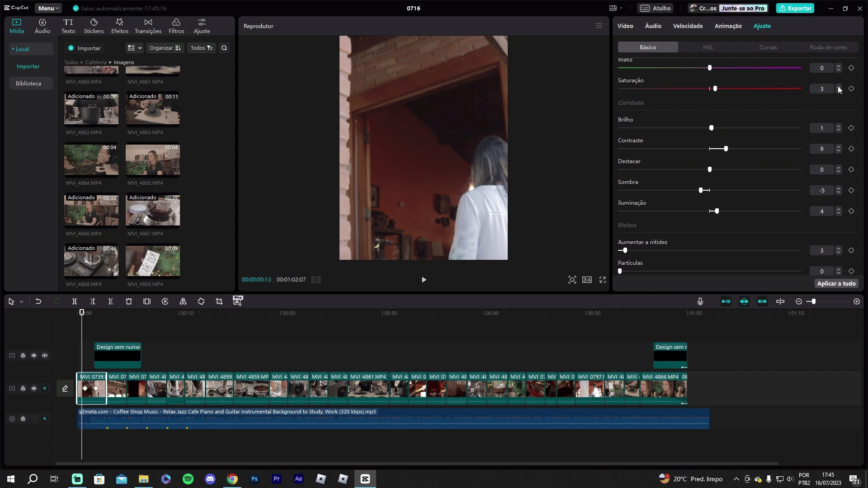Switch to the HSL tab
Image resolution: width=868 pixels, height=488 pixels.
(x=708, y=47)
